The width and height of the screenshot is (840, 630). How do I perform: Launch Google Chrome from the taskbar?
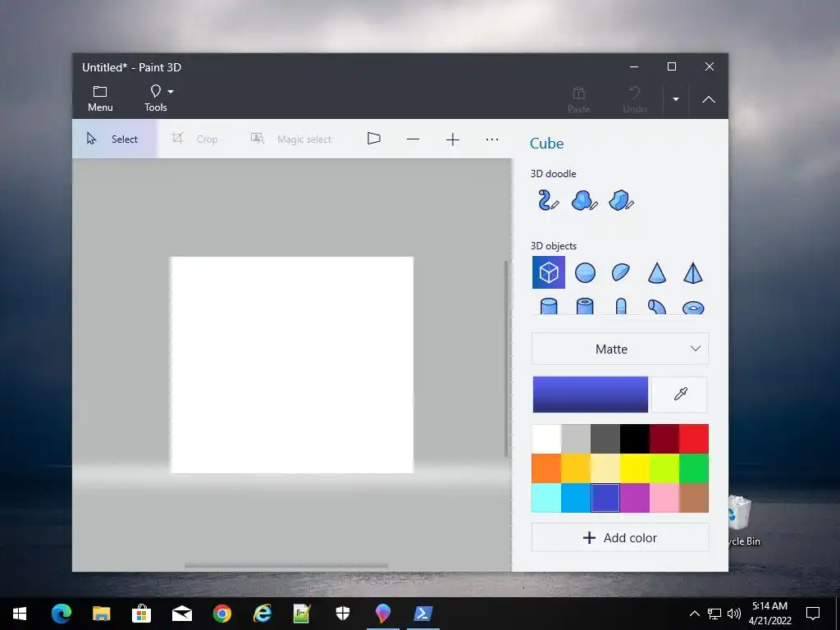[x=221, y=614]
